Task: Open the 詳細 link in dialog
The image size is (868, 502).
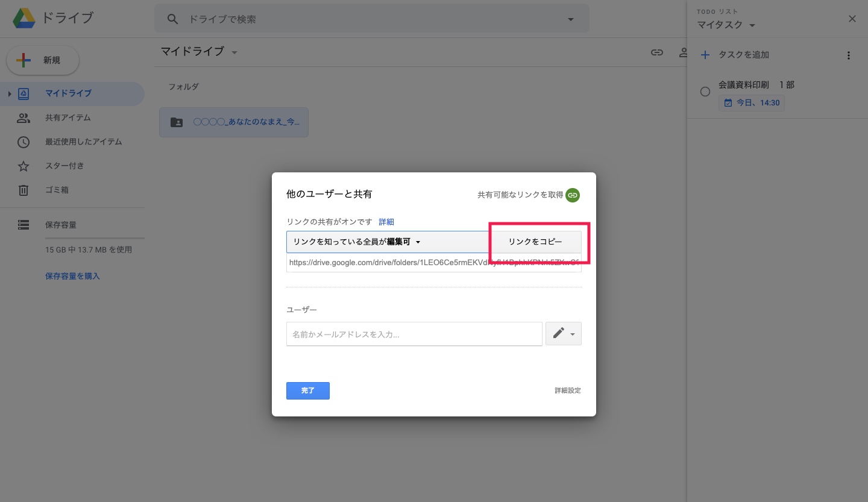Action: pos(386,222)
